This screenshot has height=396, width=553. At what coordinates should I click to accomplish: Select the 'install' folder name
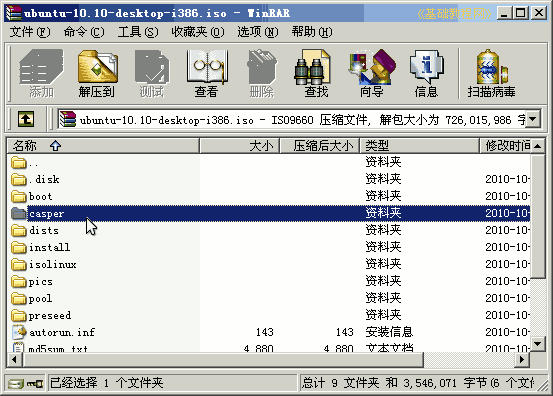49,248
